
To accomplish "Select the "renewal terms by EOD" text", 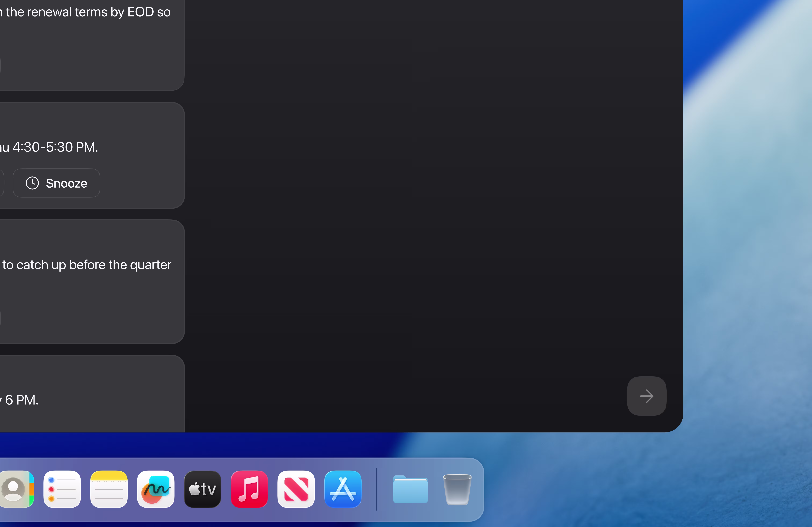I will coord(90,12).
